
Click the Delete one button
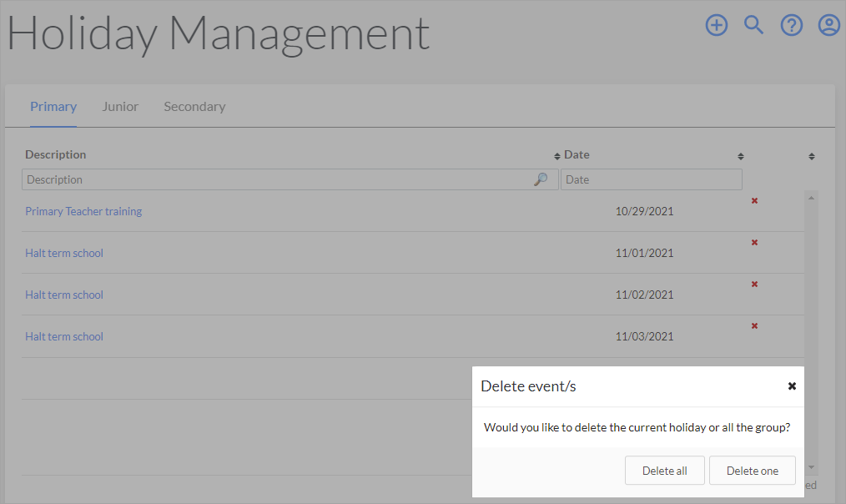point(752,471)
